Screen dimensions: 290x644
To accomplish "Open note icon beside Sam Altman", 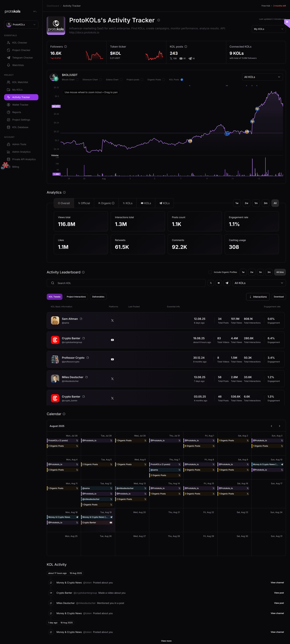I will 81,319.
